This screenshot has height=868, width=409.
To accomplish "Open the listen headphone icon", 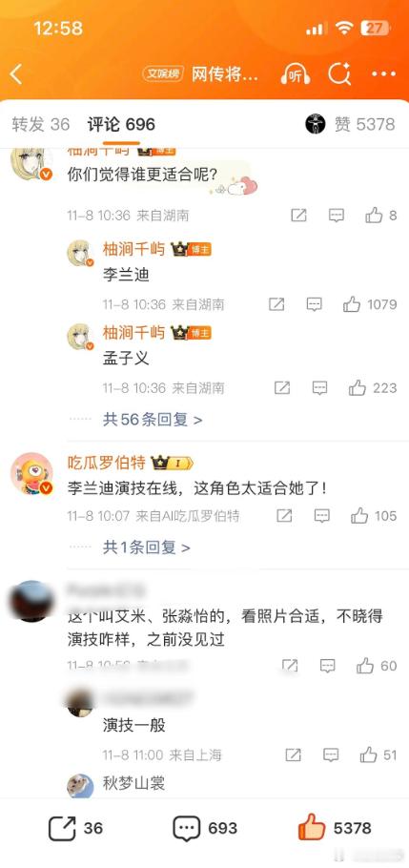I will coord(295,73).
